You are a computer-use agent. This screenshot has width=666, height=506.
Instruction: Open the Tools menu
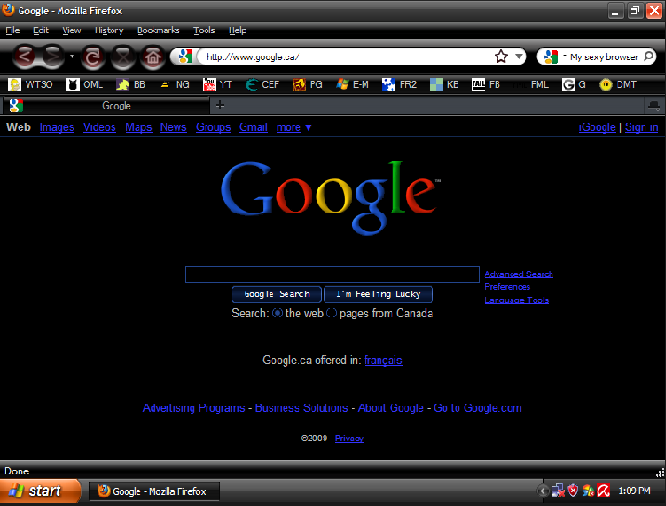pos(204,30)
